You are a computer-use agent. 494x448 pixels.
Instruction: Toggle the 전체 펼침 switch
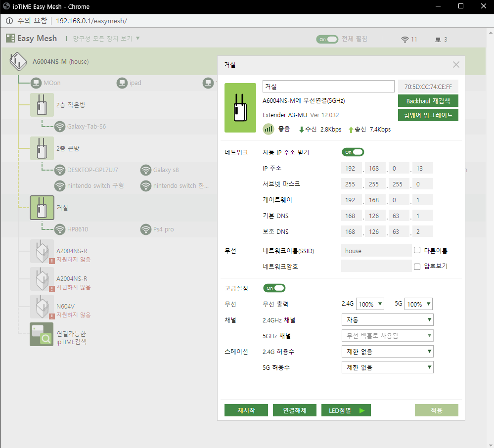[327, 40]
